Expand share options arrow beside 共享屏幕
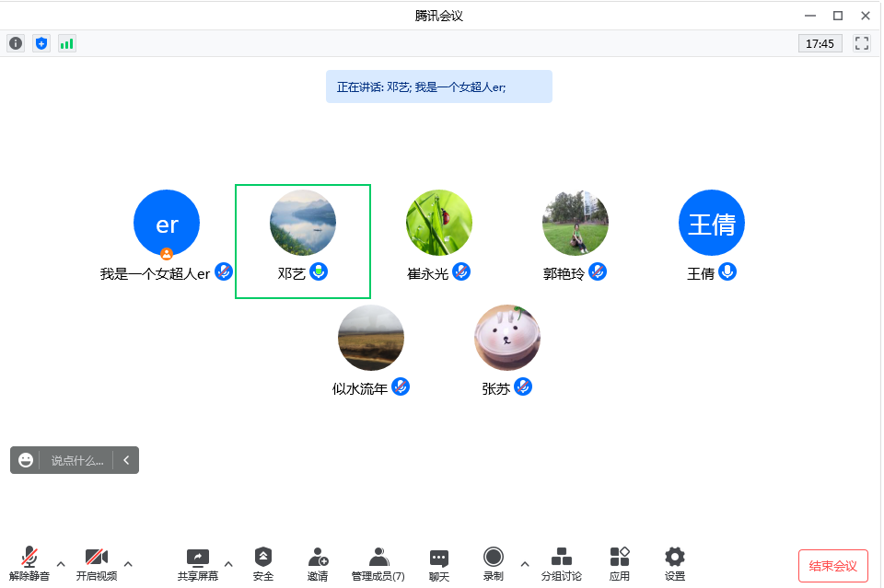Screen dimensions: 884x588 (228, 564)
